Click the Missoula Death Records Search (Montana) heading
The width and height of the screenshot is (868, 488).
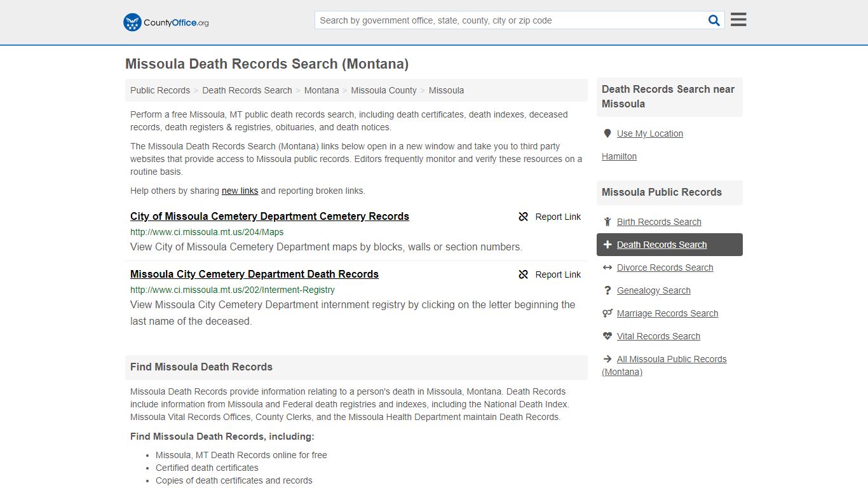point(267,64)
